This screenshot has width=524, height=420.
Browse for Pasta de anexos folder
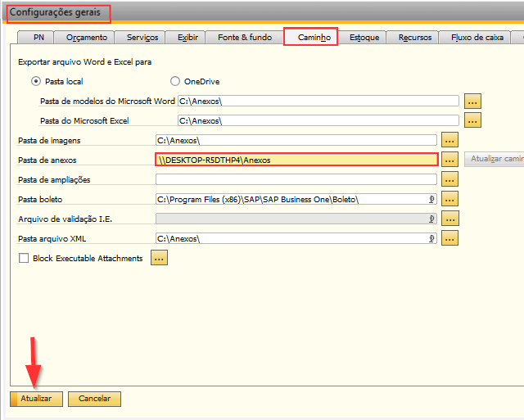coord(449,160)
